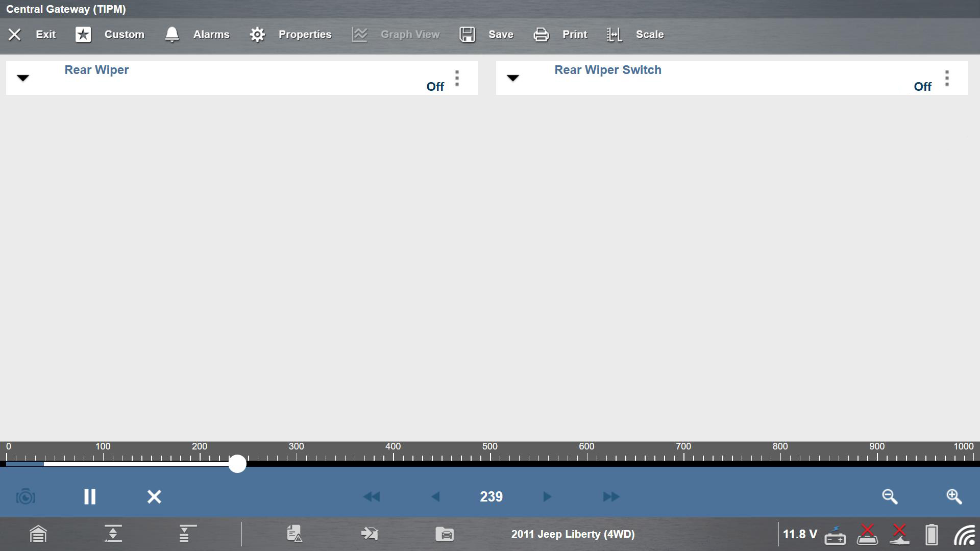Click the Home icon in the bottom bar
Viewport: 980px width, 551px height.
38,534
